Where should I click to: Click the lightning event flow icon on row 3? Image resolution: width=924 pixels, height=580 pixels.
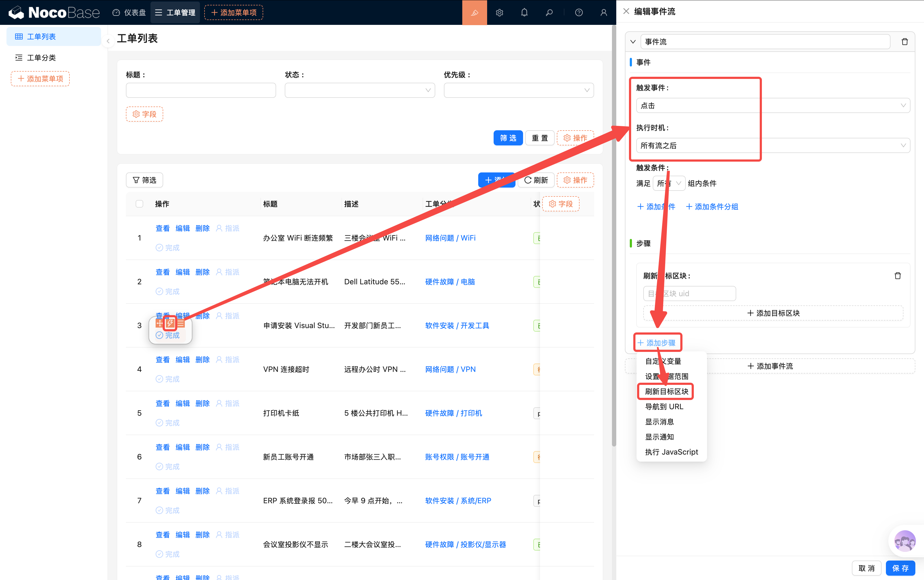click(x=170, y=323)
